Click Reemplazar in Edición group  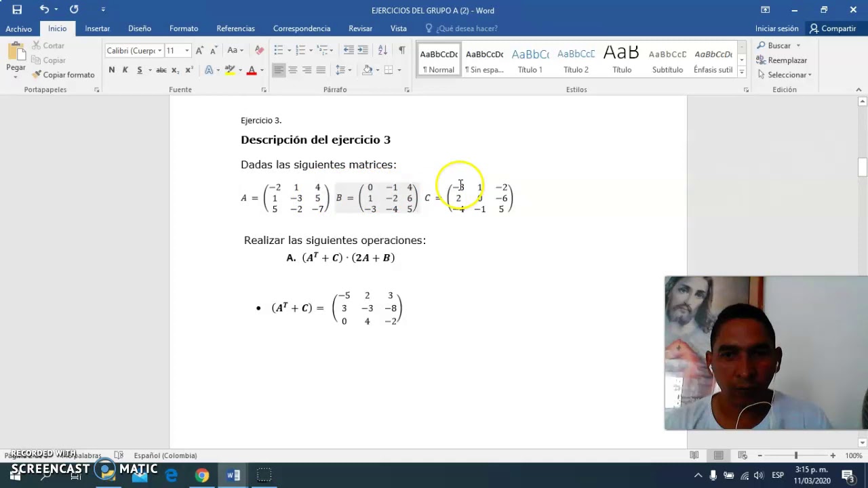point(782,60)
